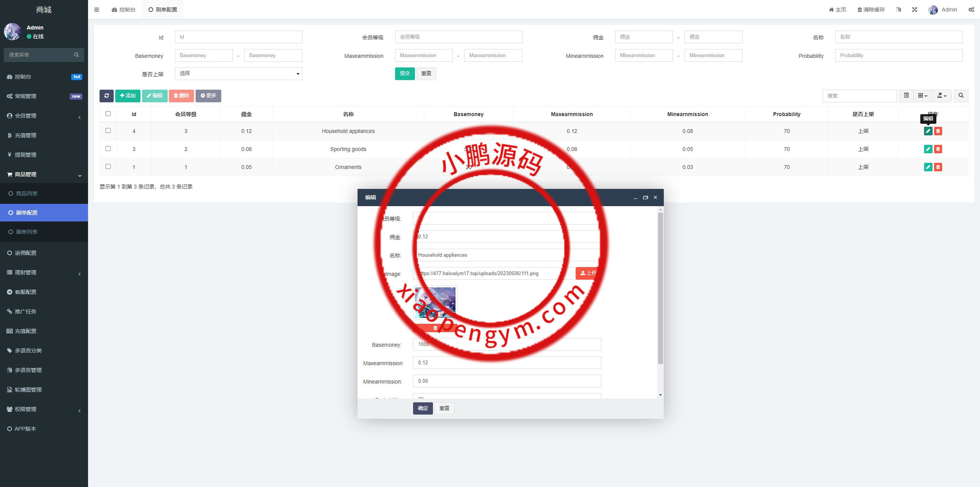The height and width of the screenshot is (487, 980).
Task: Click the uploaded image thumbnail in dialog
Action: pos(435,303)
